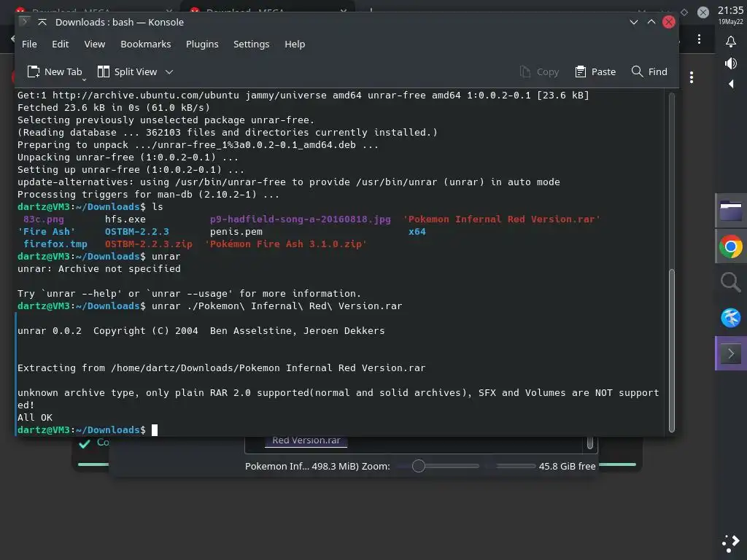Click the application launcher icon at bottom right
Screen dimensions: 747x560
731,543
